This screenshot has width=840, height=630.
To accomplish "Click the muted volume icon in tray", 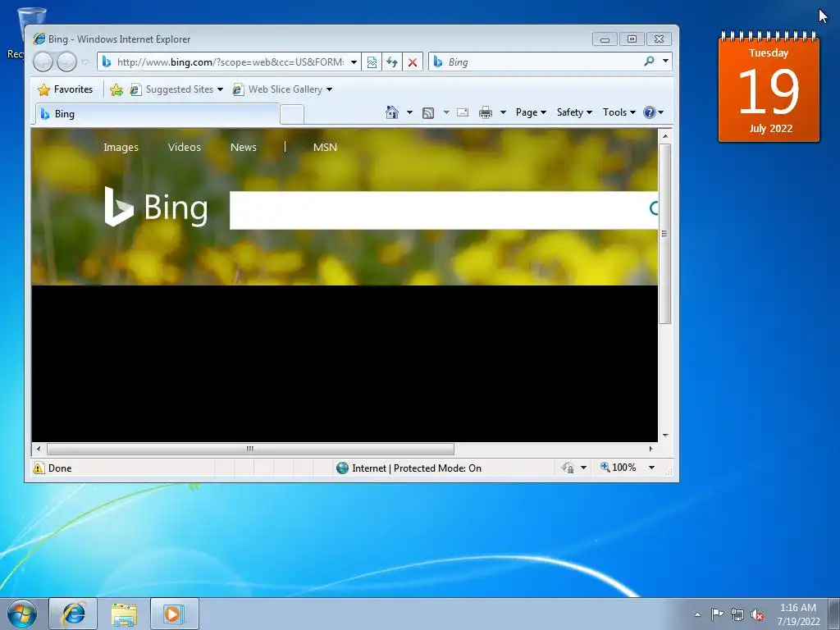I will coord(757,615).
